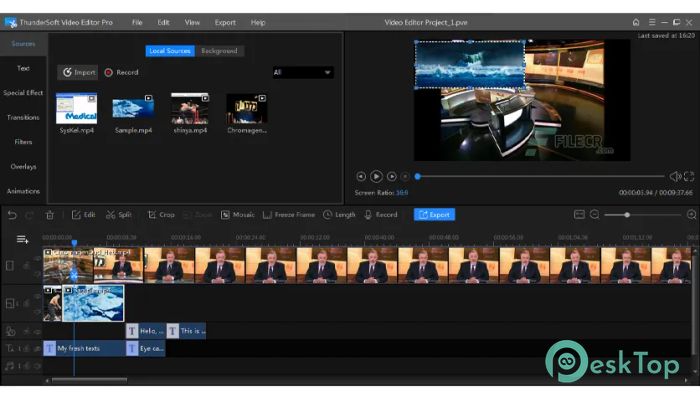Open the Special Effect section
The image size is (700, 400).
[23, 93]
